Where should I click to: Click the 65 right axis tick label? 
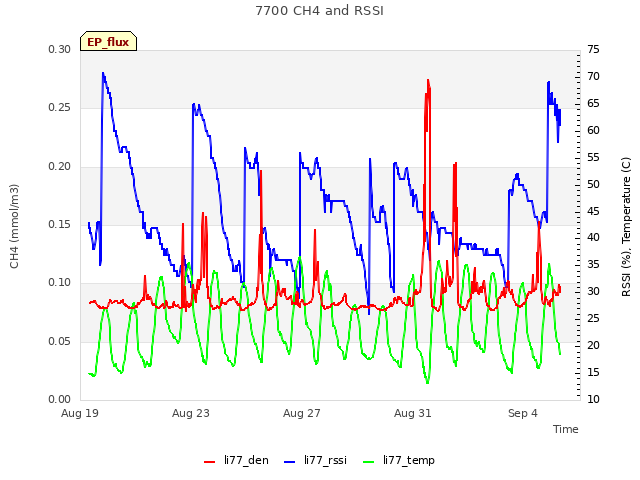593,103
